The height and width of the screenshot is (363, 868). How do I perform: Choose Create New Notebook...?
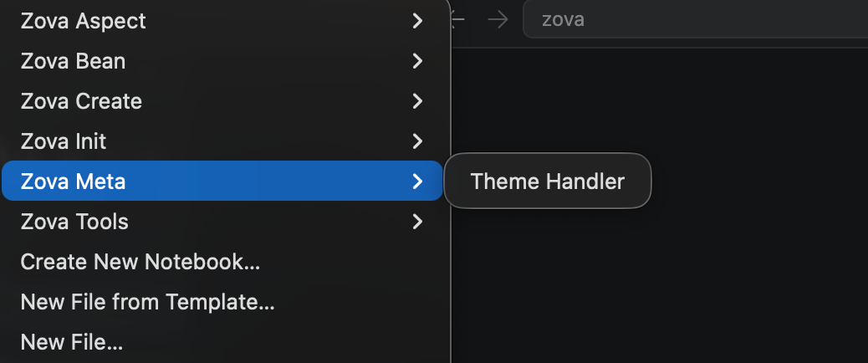140,262
